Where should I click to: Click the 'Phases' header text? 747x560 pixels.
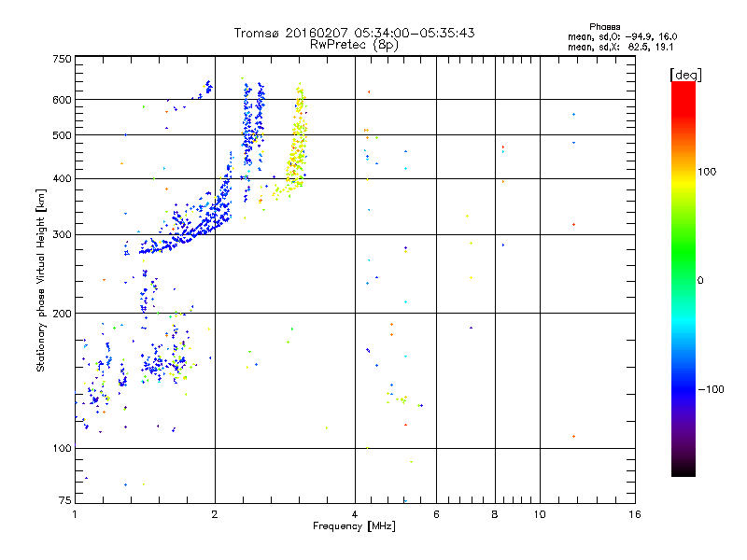click(x=604, y=27)
